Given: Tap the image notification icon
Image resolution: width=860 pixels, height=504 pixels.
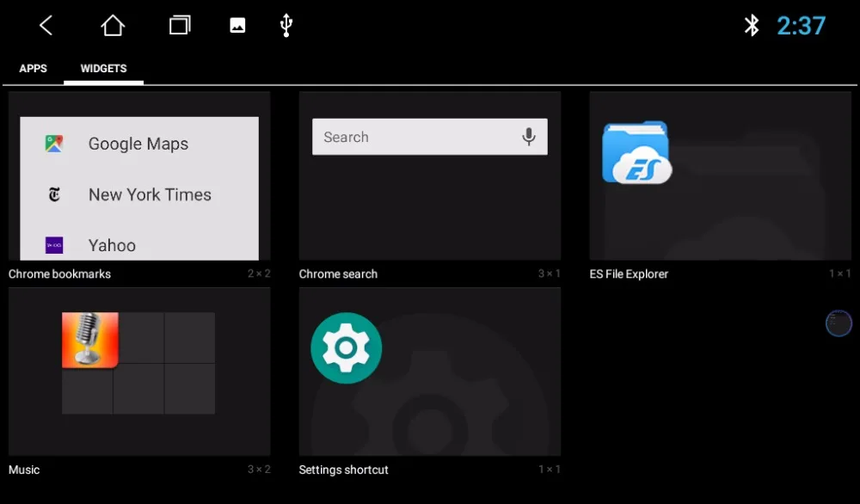Looking at the screenshot, I should pyautogui.click(x=237, y=25).
